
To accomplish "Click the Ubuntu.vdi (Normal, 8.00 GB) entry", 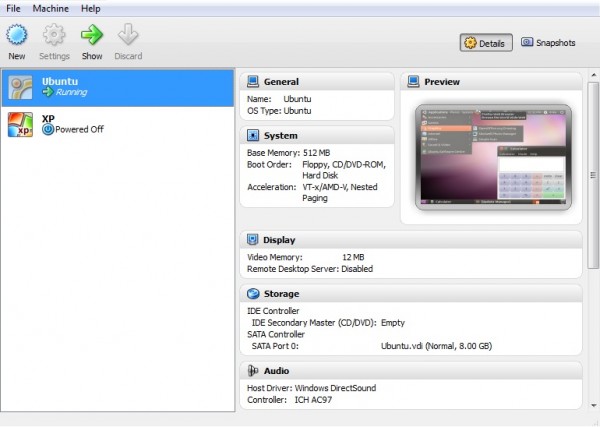I will (436, 346).
